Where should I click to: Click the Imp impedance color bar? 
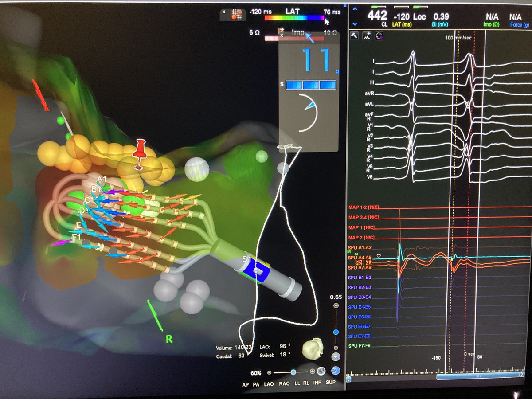294,39
